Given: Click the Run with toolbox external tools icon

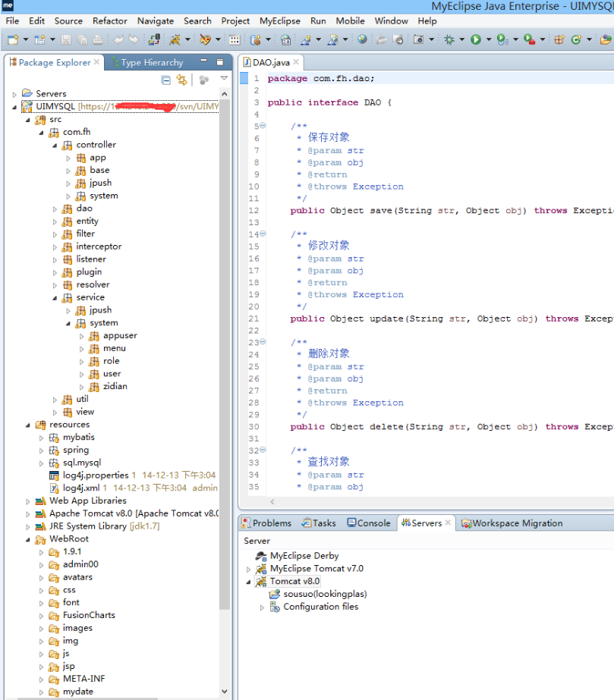Looking at the screenshot, I should (530, 39).
